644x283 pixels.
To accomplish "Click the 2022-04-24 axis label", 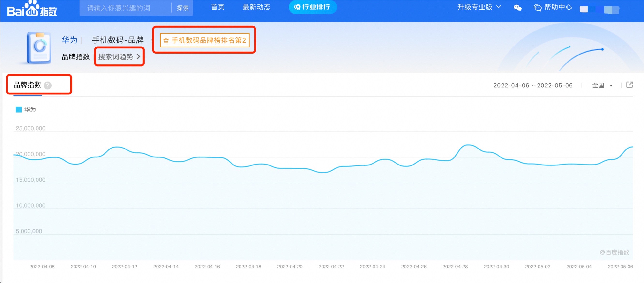I will coord(372,267).
